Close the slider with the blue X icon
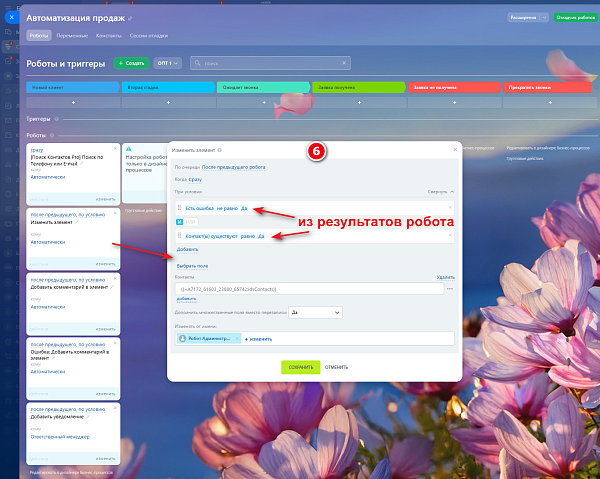 point(11,17)
